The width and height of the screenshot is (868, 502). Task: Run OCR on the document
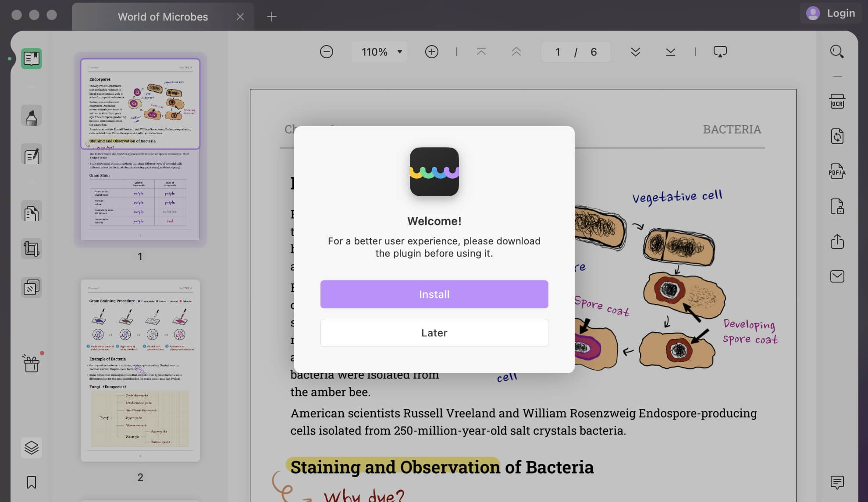coord(837,101)
